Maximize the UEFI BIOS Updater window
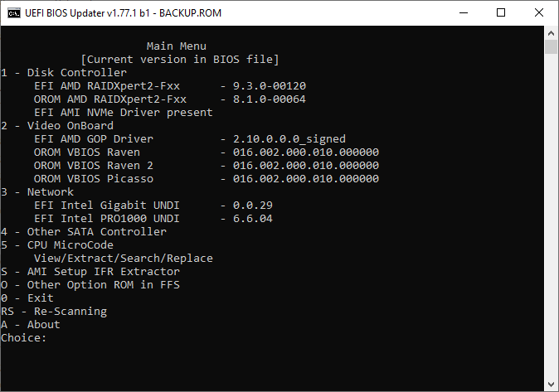 pyautogui.click(x=500, y=12)
